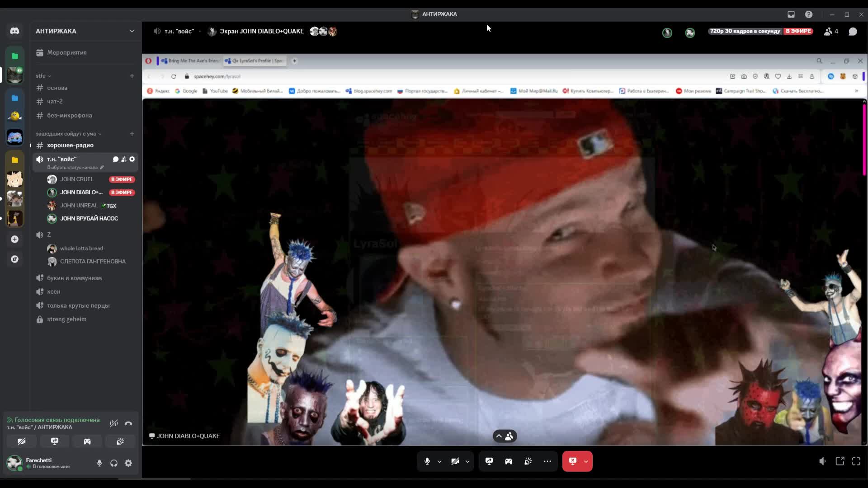Open camera device options arrow
The width and height of the screenshot is (868, 488).
[x=467, y=461]
